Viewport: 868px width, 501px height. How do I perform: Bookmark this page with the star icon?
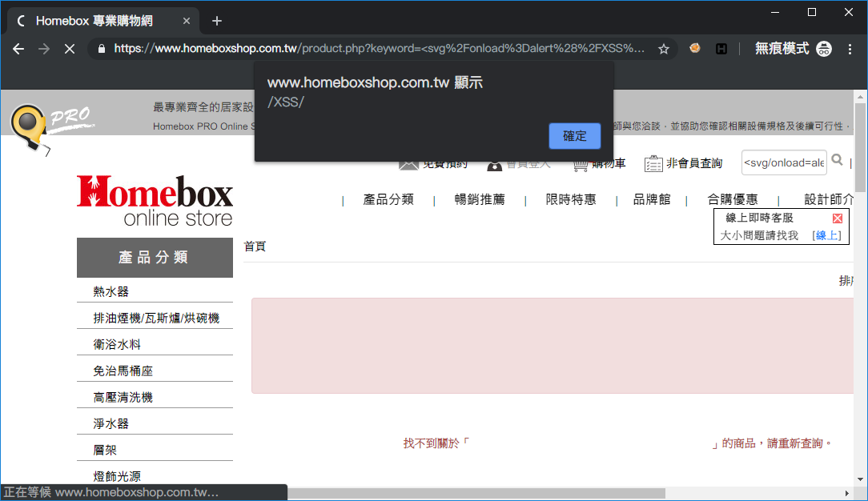pos(664,49)
